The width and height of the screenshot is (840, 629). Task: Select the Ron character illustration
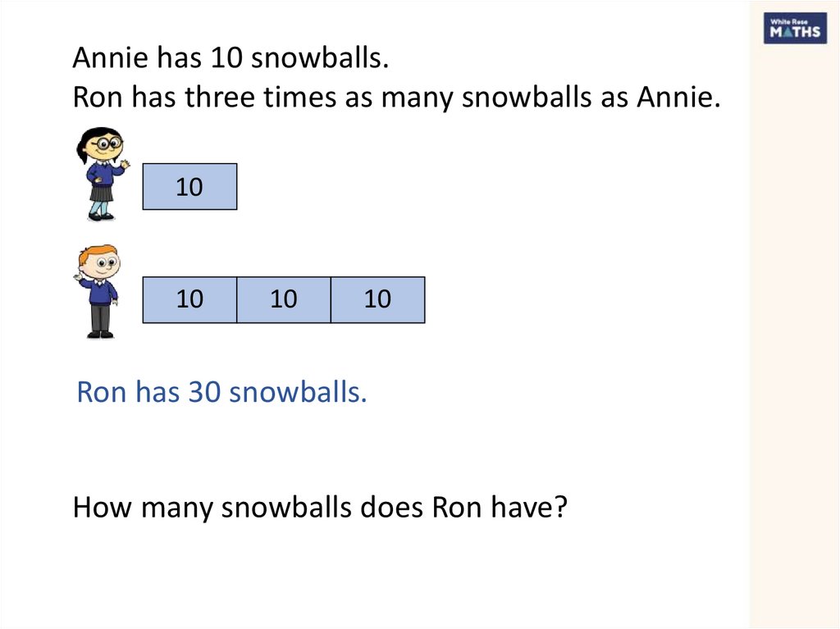98,291
